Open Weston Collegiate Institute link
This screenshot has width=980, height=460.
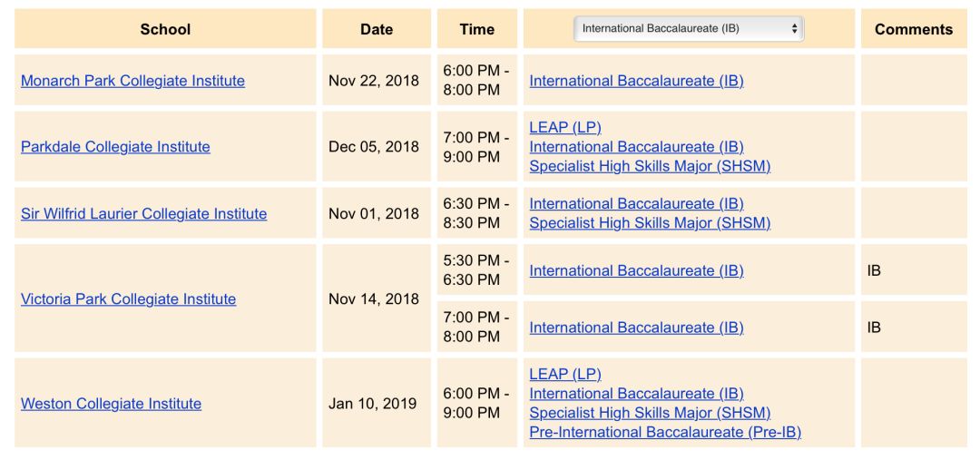112,404
